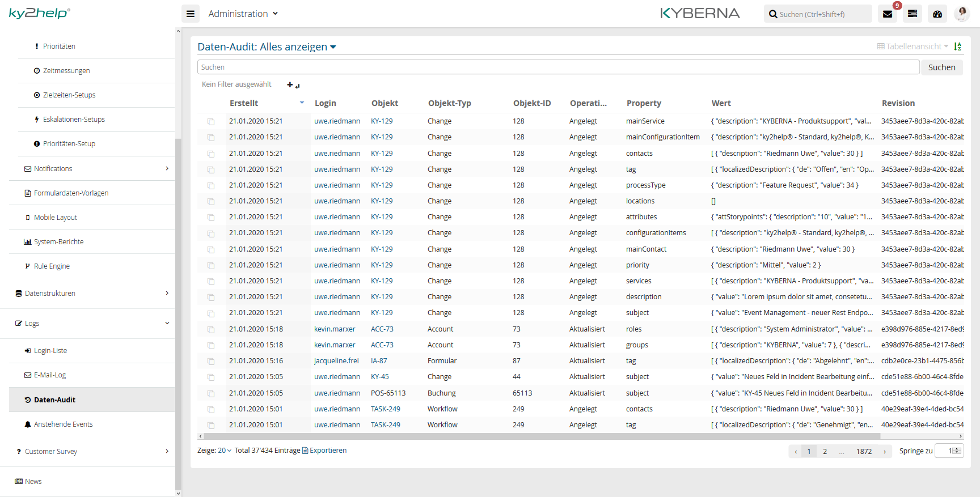Click the sort order icon
The width and height of the screenshot is (980, 497).
tap(957, 46)
